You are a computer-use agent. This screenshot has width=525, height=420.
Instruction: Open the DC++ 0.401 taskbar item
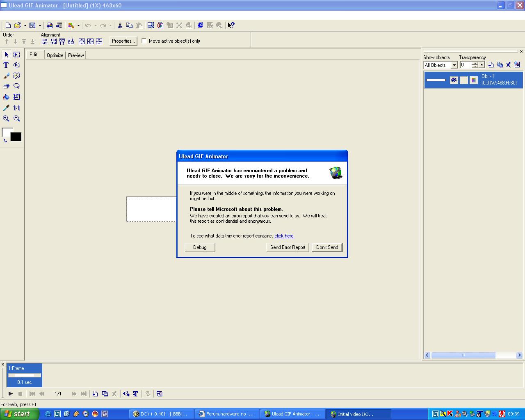[161, 414]
